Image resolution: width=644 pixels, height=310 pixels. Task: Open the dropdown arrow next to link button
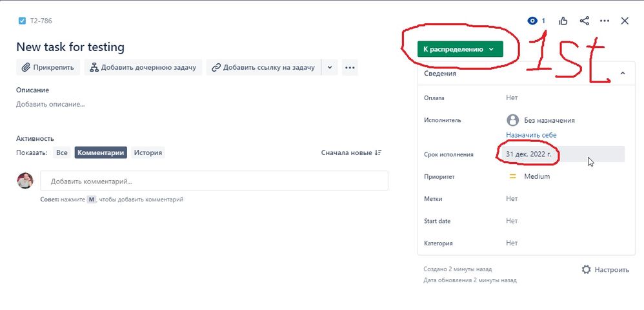click(x=329, y=67)
